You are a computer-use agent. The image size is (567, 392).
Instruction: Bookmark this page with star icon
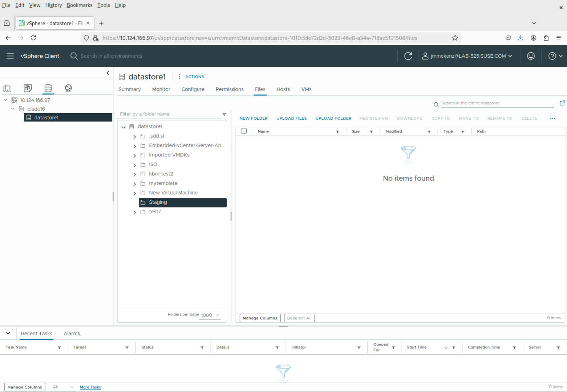(455, 38)
